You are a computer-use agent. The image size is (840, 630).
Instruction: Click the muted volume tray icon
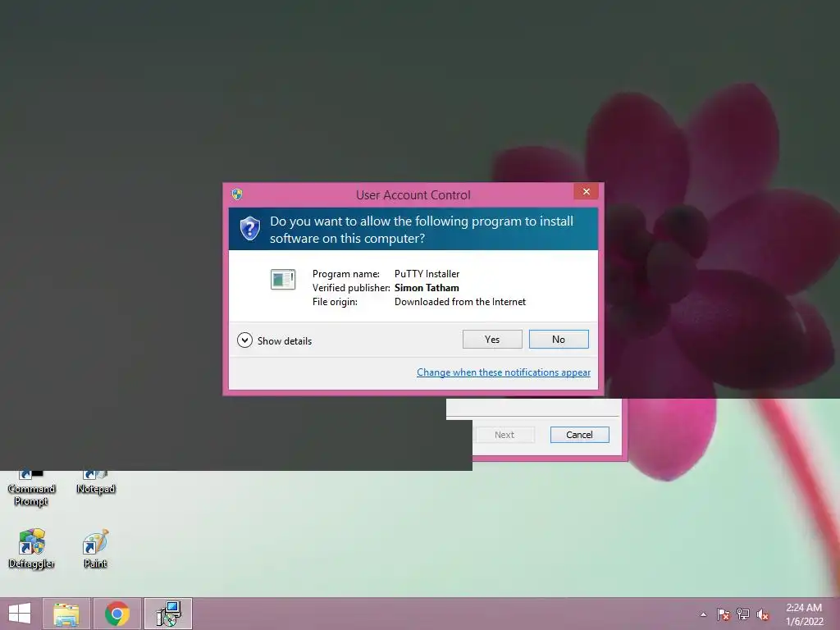pos(763,614)
